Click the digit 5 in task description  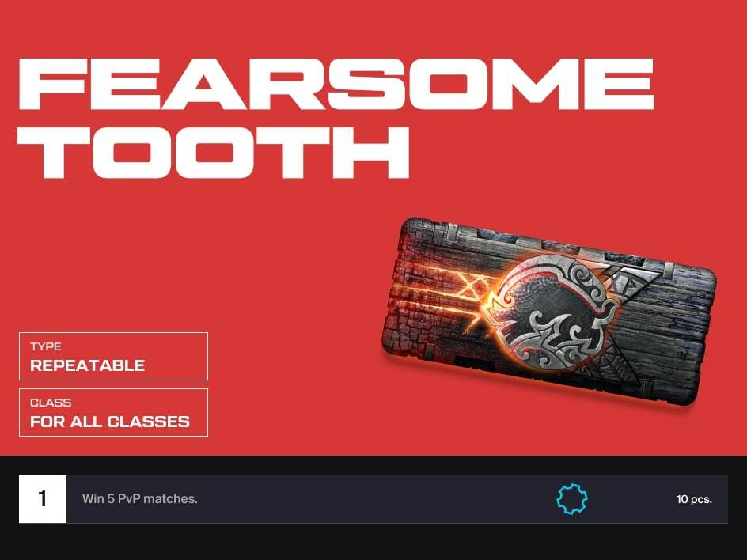111,498
